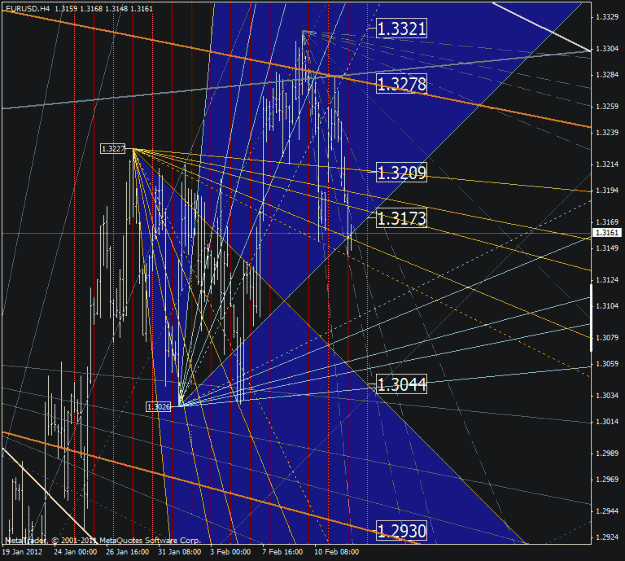
Task: Click the 1.2944 value on price axis
Action: tap(607, 511)
